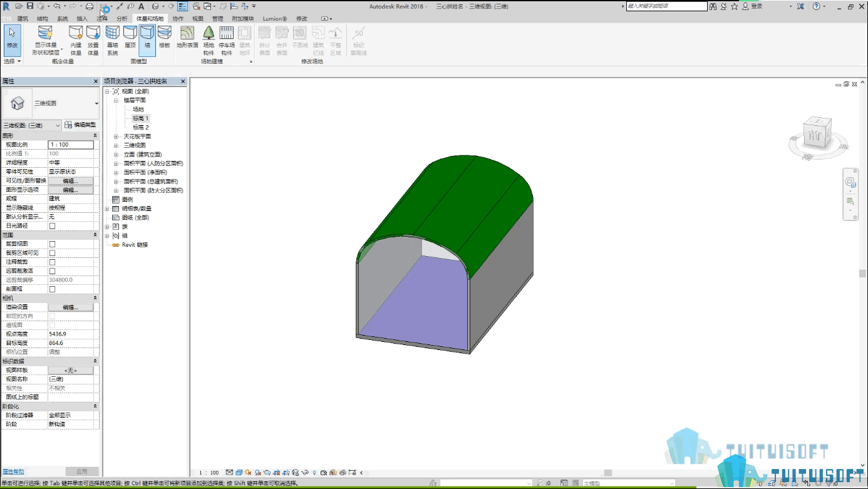Select Curtain System (幕墙系统) by face tool
Image resolution: width=868 pixels, height=489 pixels.
tap(113, 41)
